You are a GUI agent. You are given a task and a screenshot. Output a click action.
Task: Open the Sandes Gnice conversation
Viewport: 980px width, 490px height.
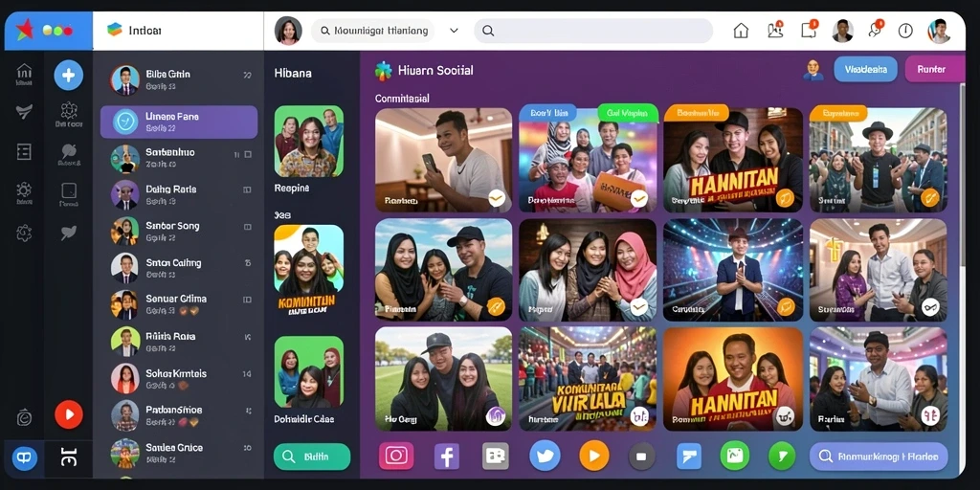click(179, 454)
